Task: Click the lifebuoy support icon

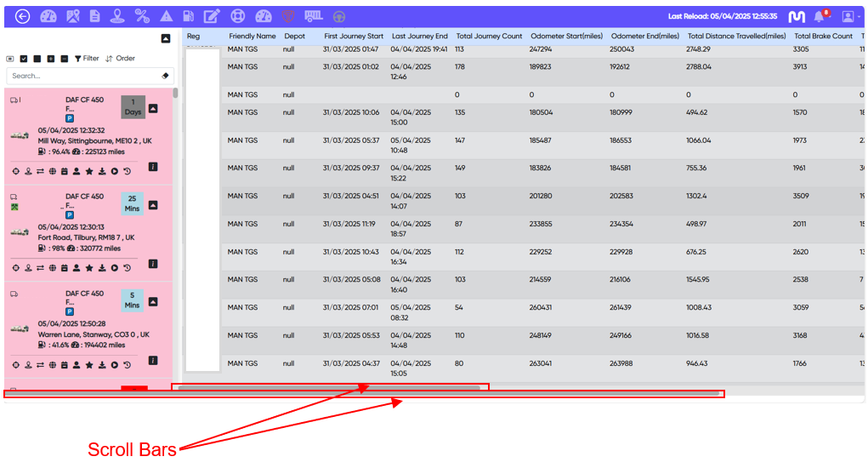Action: [238, 16]
